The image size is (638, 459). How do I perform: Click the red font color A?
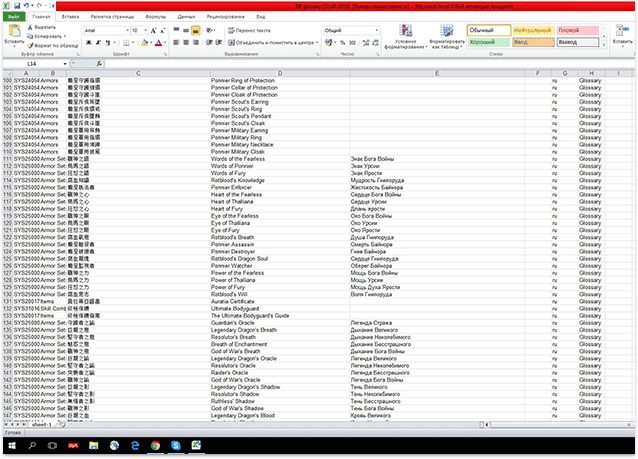(x=159, y=43)
